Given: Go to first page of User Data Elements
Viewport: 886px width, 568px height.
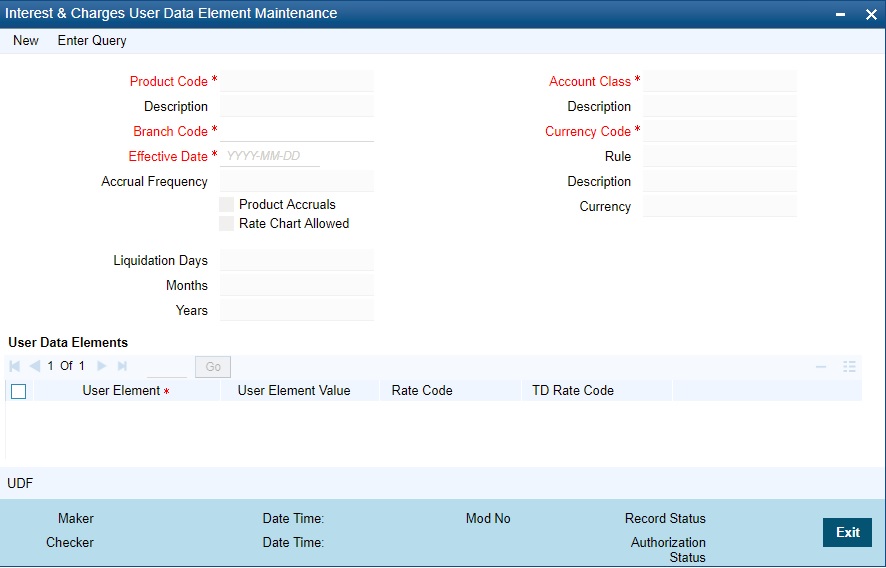Looking at the screenshot, I should pos(15,366).
